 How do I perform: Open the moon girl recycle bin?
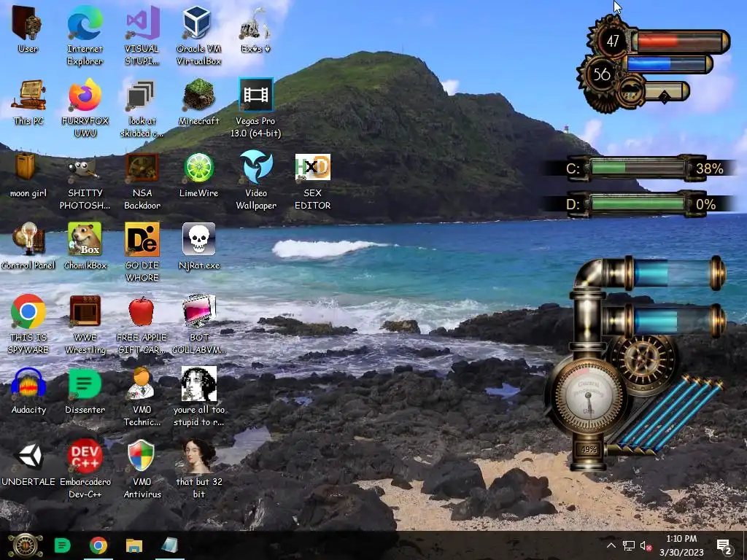click(x=28, y=174)
